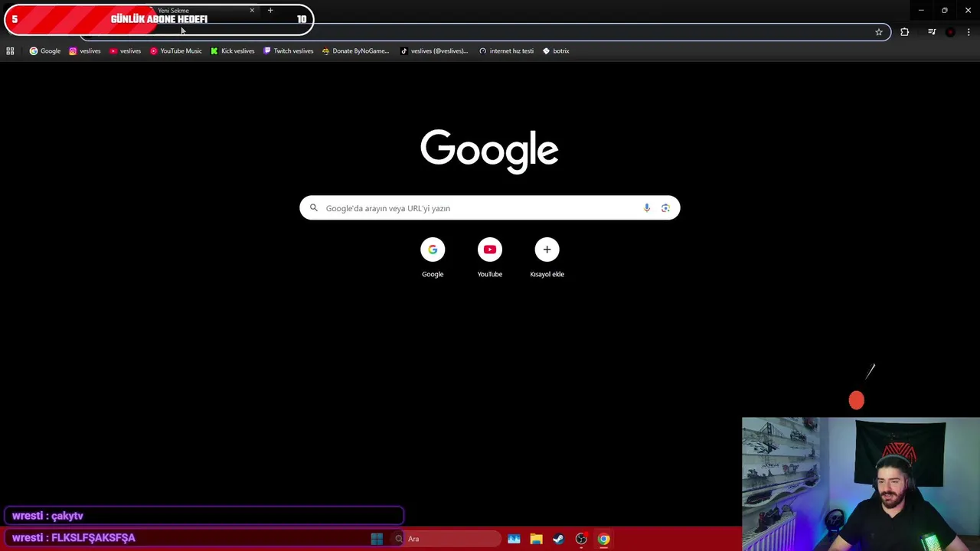Start voice search with microphone icon
Viewport: 980px width, 551px height.
point(647,208)
